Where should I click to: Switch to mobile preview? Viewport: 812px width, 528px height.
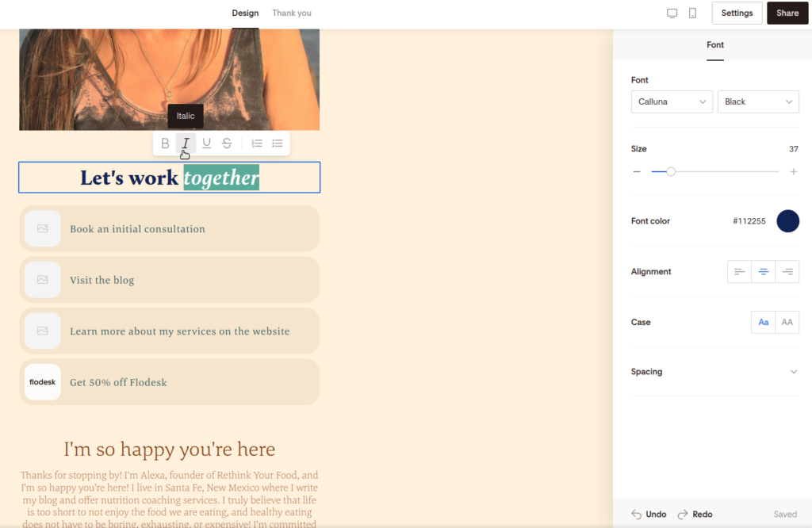[692, 13]
